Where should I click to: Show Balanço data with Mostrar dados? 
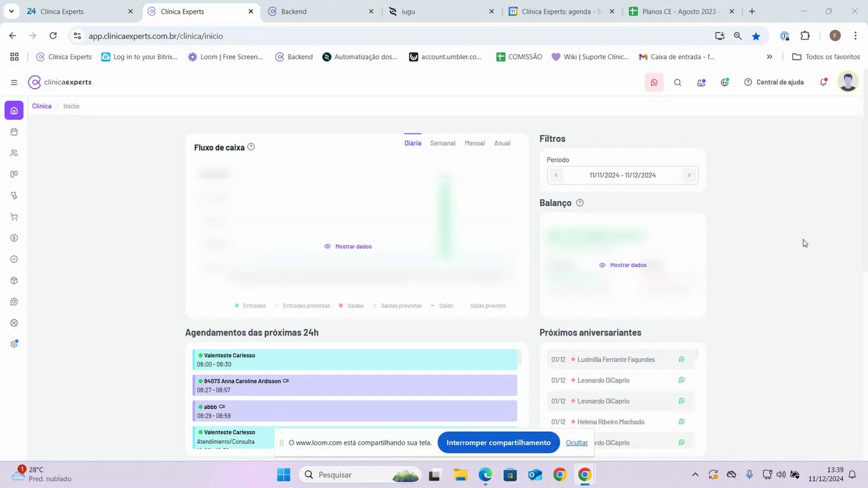(623, 265)
